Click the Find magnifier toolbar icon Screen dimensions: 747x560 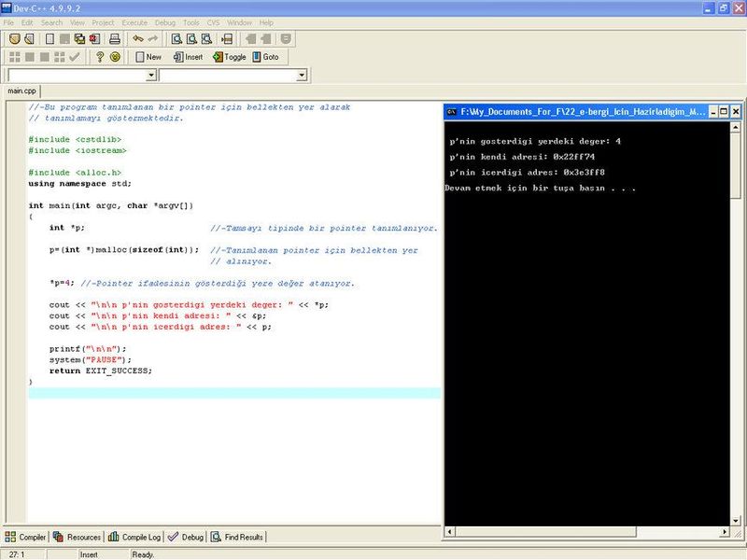tap(176, 39)
